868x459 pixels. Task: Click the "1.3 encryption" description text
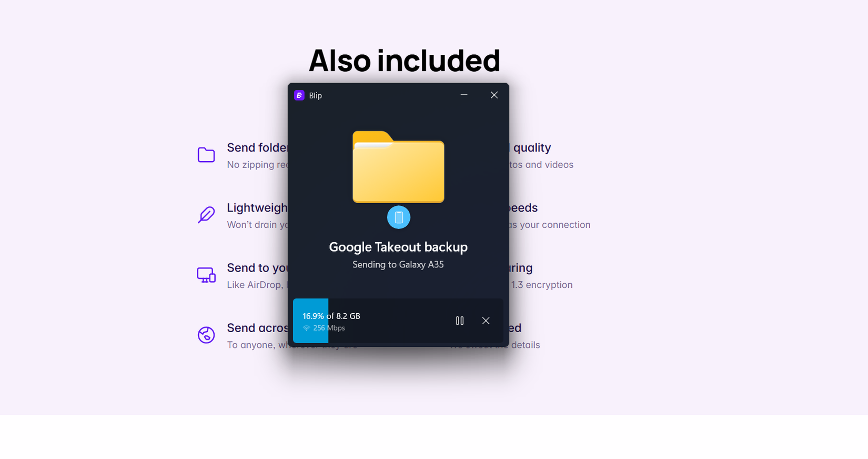click(x=542, y=285)
